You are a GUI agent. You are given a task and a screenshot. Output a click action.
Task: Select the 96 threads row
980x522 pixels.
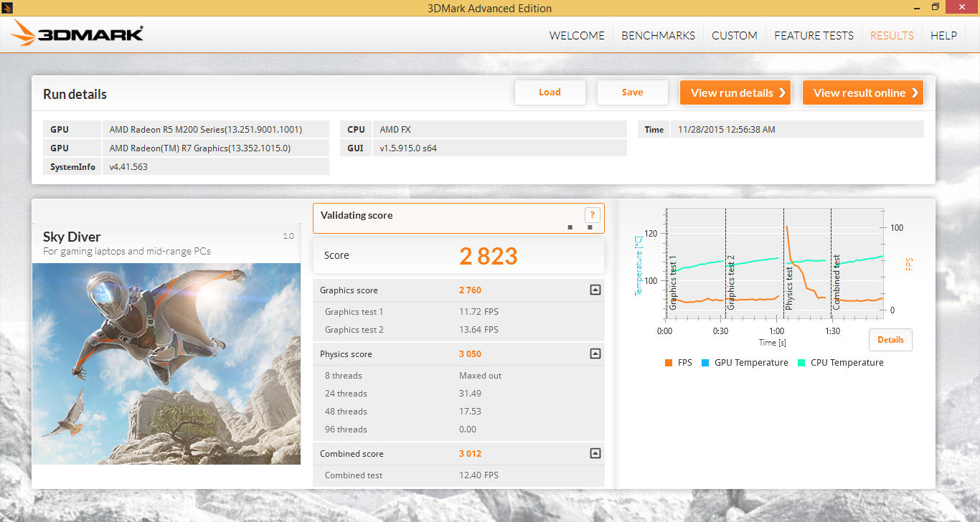point(458,430)
